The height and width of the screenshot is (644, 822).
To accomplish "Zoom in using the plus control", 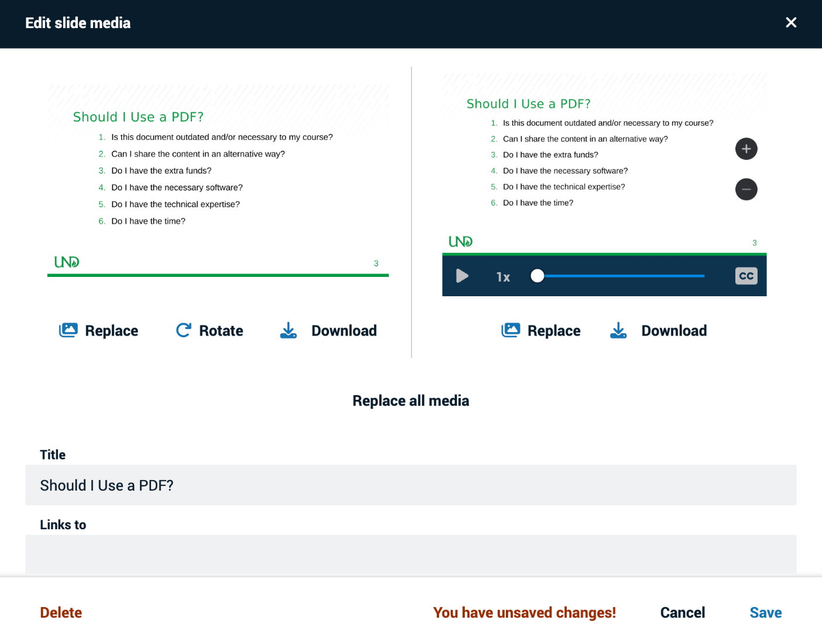I will (746, 149).
